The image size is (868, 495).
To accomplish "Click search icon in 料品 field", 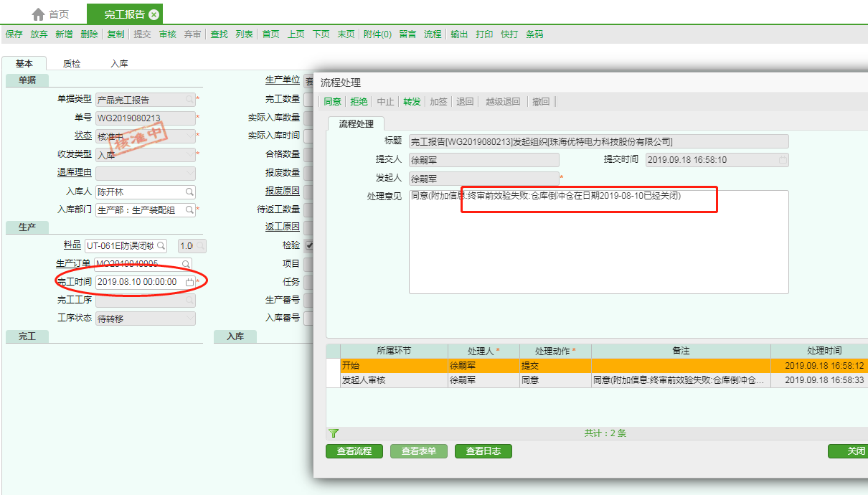I will pyautogui.click(x=161, y=246).
